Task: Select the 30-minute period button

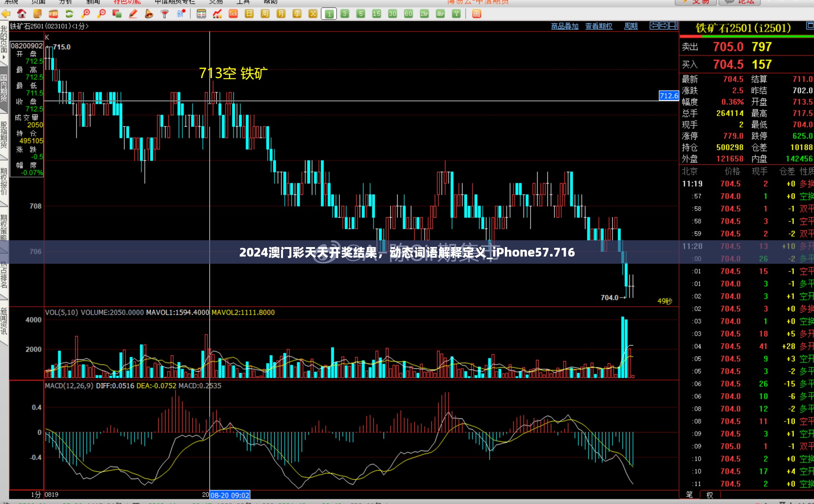Action: [x=393, y=14]
